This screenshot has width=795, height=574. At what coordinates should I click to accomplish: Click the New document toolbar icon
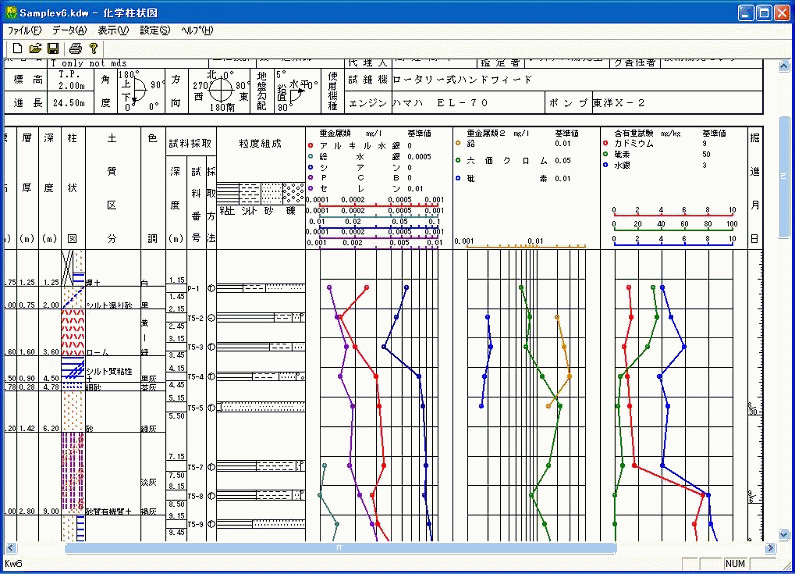(x=17, y=48)
